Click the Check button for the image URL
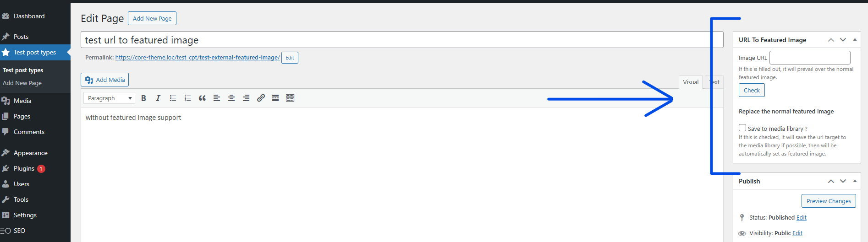Screen dimensions: 868x242 click(x=752, y=90)
